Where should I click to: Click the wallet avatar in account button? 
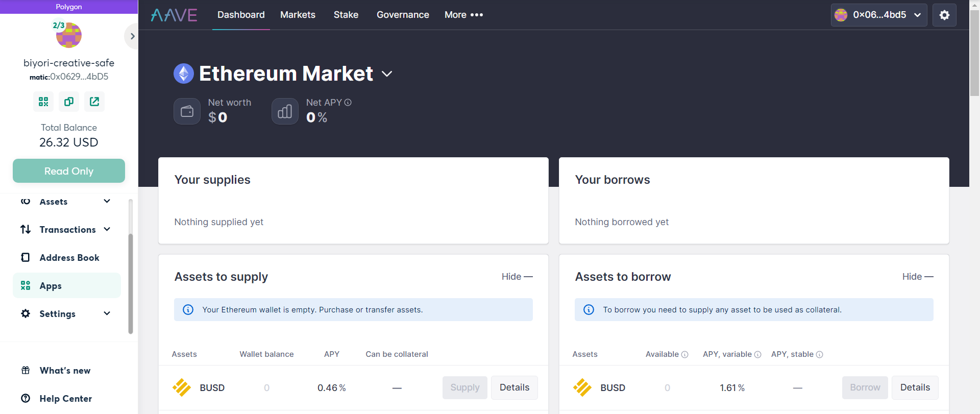pyautogui.click(x=841, y=15)
